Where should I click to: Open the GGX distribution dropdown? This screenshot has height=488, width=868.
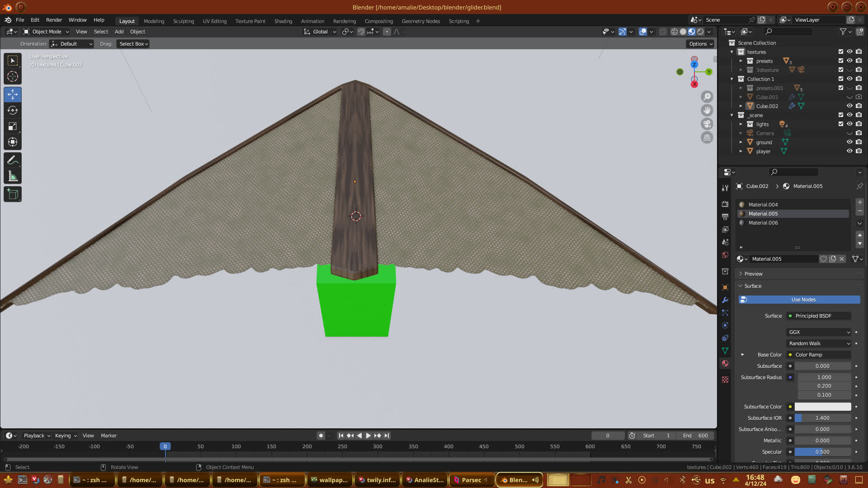pos(819,332)
